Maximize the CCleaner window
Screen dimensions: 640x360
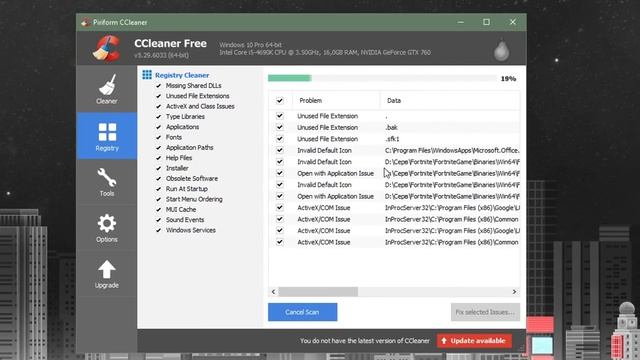[x=487, y=22]
